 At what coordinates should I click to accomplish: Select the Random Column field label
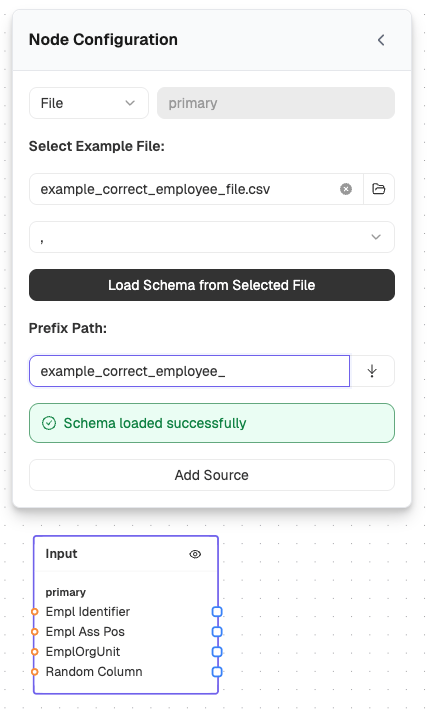tap(94, 672)
